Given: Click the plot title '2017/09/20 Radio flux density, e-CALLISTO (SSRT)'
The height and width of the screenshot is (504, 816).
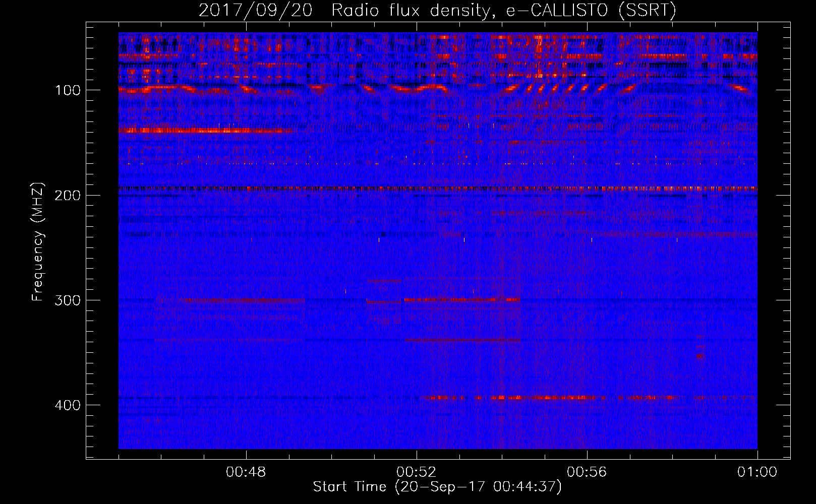Looking at the screenshot, I should click(437, 11).
